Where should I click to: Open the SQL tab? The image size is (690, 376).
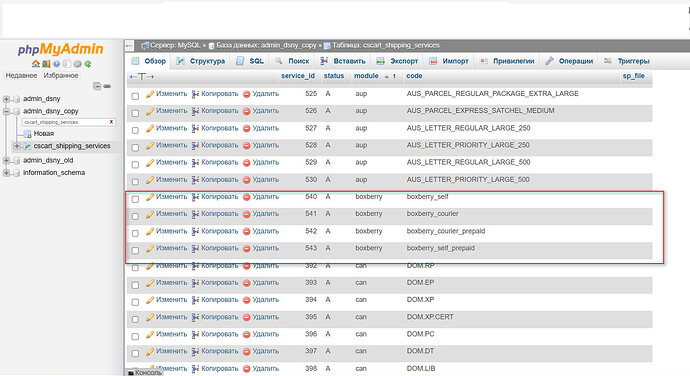(250, 61)
